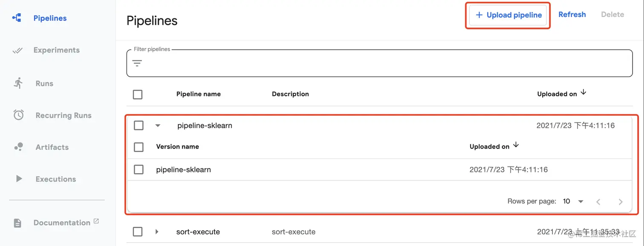Image resolution: width=644 pixels, height=246 pixels.
Task: Click the filter list icon
Action: tap(137, 63)
